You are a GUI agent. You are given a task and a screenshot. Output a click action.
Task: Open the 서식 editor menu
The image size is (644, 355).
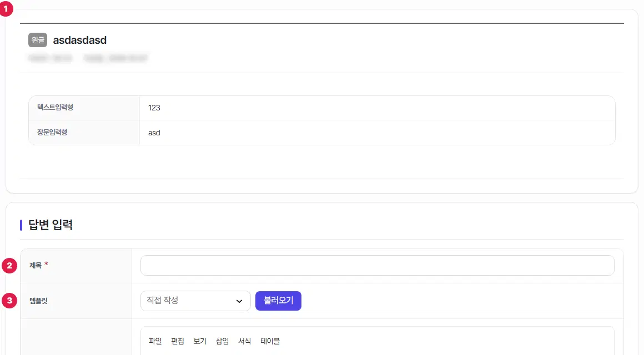tap(244, 341)
